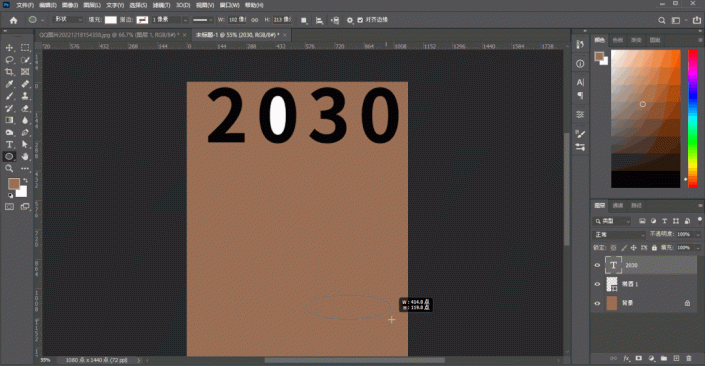Open the stroke line style dropdown

pyautogui.click(x=202, y=20)
